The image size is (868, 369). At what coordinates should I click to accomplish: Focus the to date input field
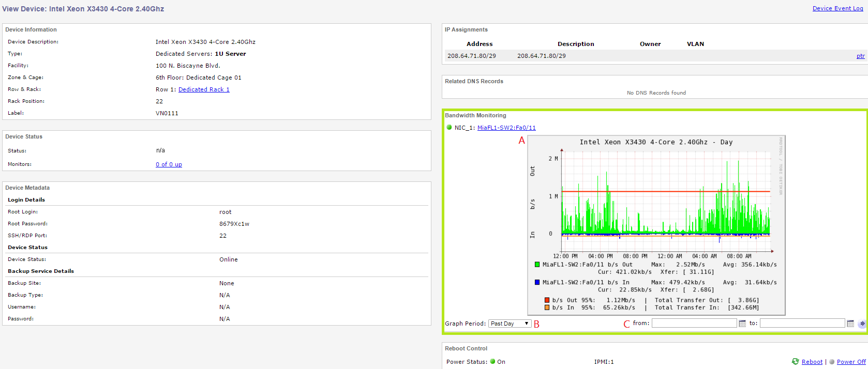pyautogui.click(x=802, y=323)
